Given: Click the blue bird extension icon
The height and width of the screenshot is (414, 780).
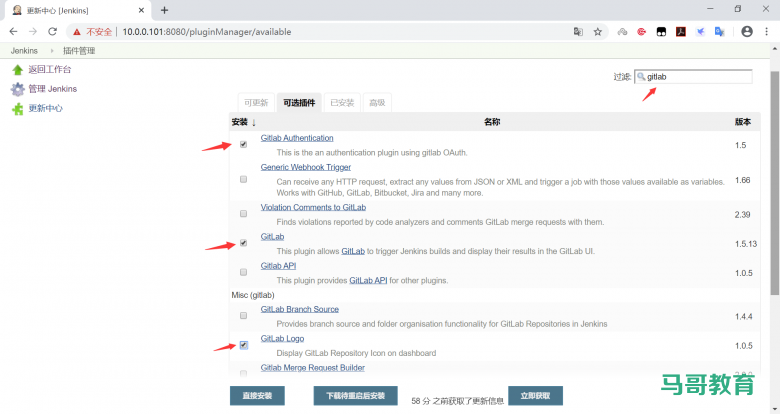Looking at the screenshot, I should (700, 32).
